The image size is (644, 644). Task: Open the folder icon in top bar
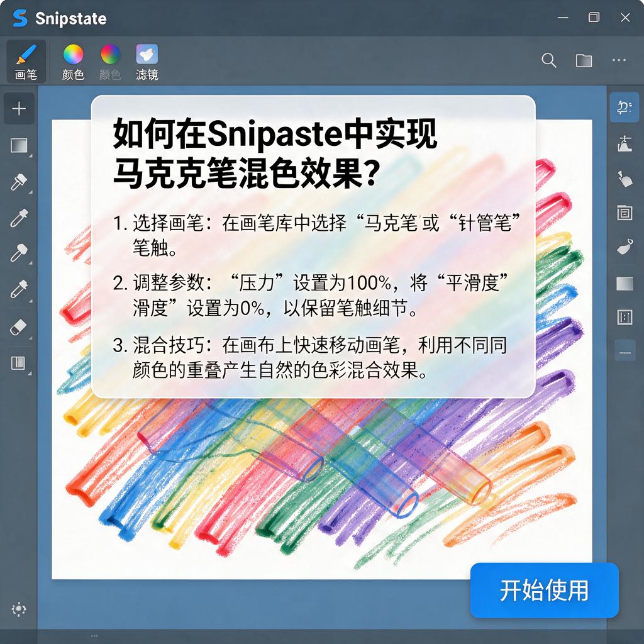(x=584, y=60)
